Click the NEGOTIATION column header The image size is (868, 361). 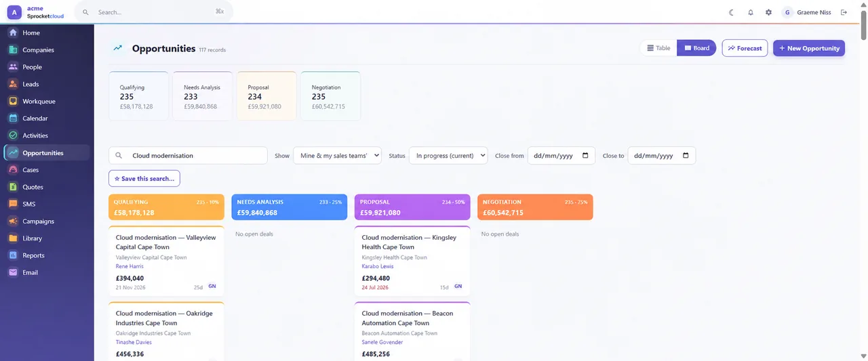click(x=535, y=207)
